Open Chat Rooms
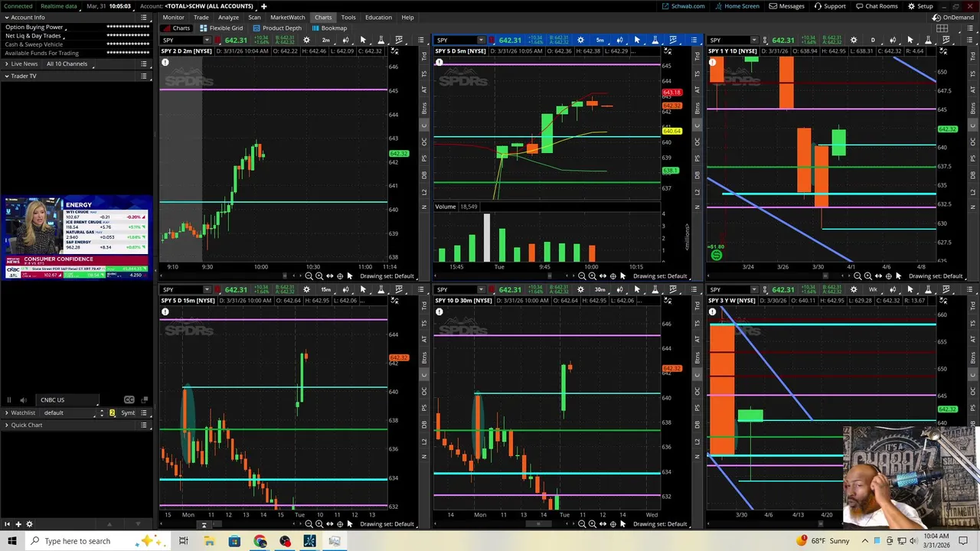 (876, 6)
